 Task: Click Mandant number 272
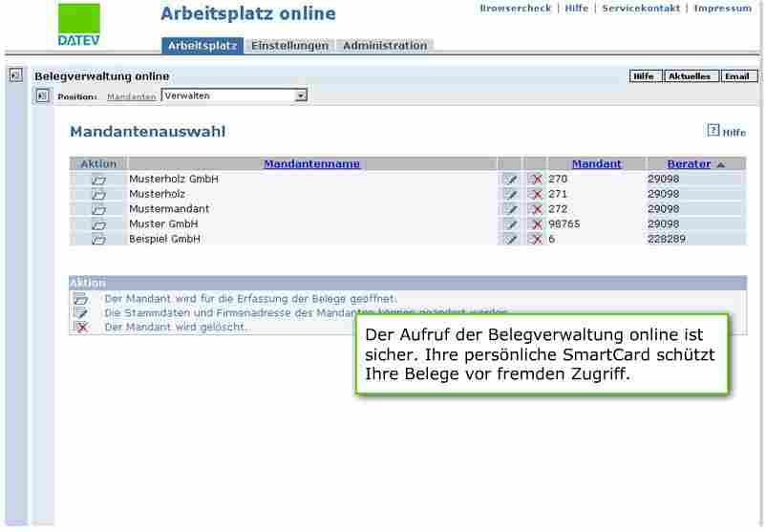[x=558, y=209]
